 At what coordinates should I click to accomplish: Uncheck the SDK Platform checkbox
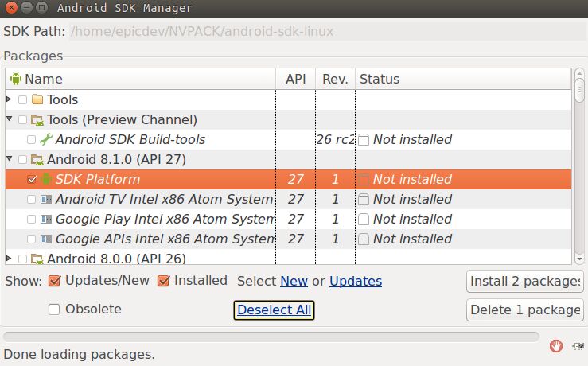coord(32,179)
